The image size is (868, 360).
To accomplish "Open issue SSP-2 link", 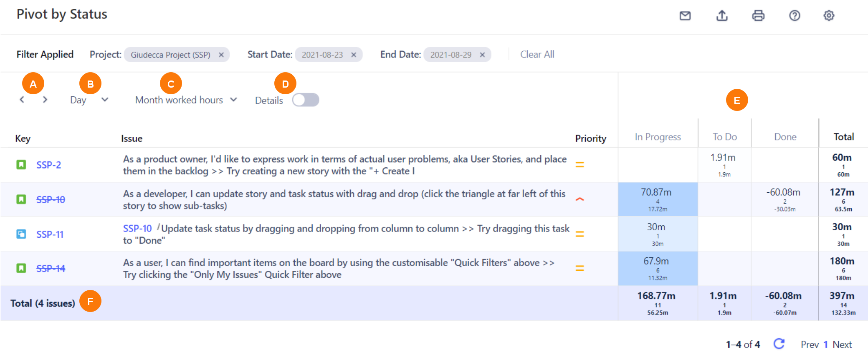I will click(48, 165).
